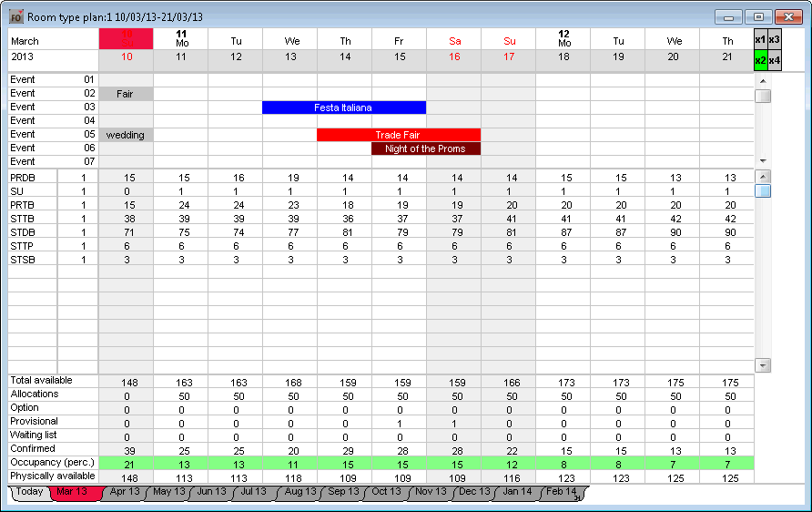Open the Today tab
812x512 pixels.
point(28,492)
